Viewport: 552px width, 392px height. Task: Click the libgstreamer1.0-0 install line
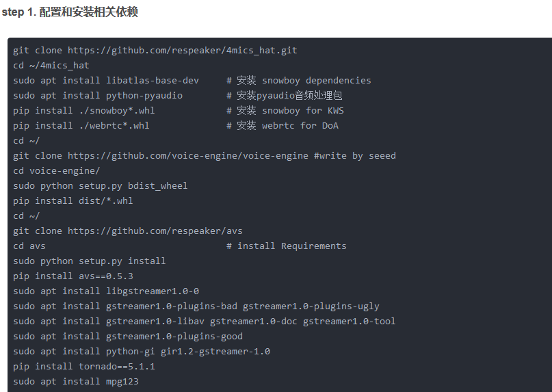(x=106, y=291)
